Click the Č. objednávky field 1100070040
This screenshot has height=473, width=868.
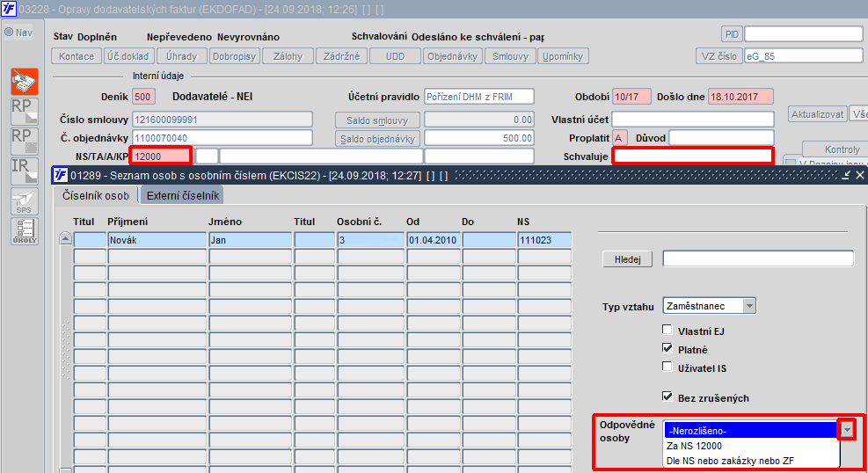[222, 138]
